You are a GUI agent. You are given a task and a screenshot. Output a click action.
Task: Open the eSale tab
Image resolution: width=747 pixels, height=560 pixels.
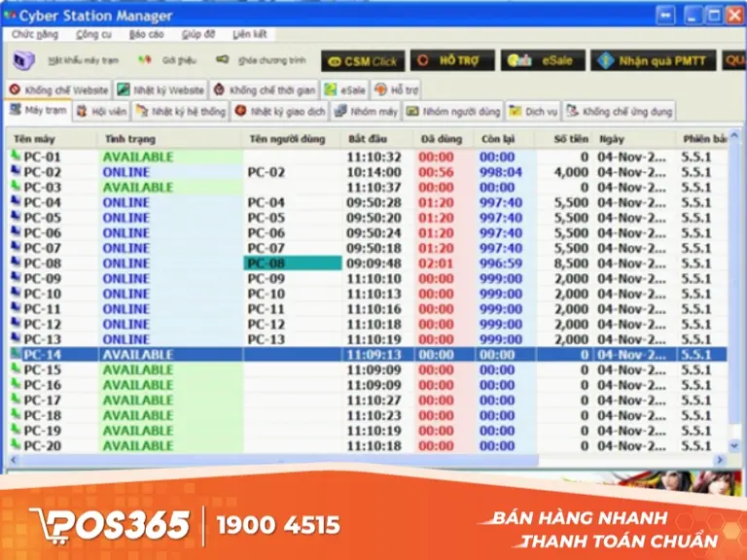344,89
